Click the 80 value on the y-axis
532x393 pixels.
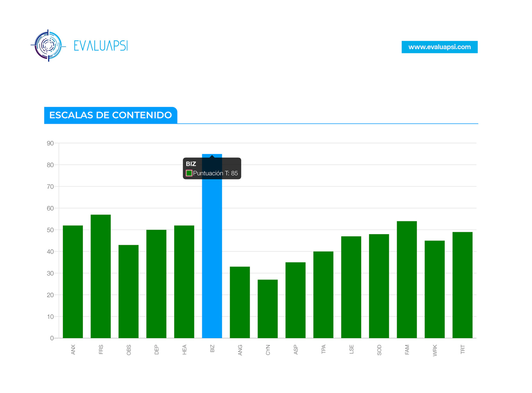point(50,165)
